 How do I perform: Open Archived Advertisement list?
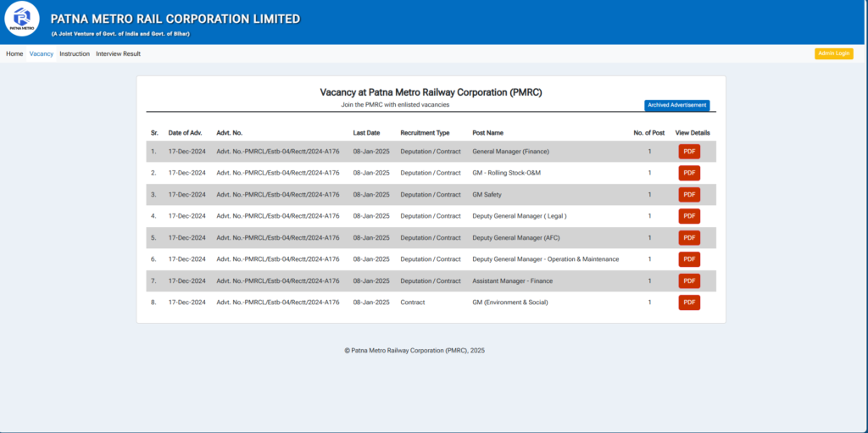(677, 105)
